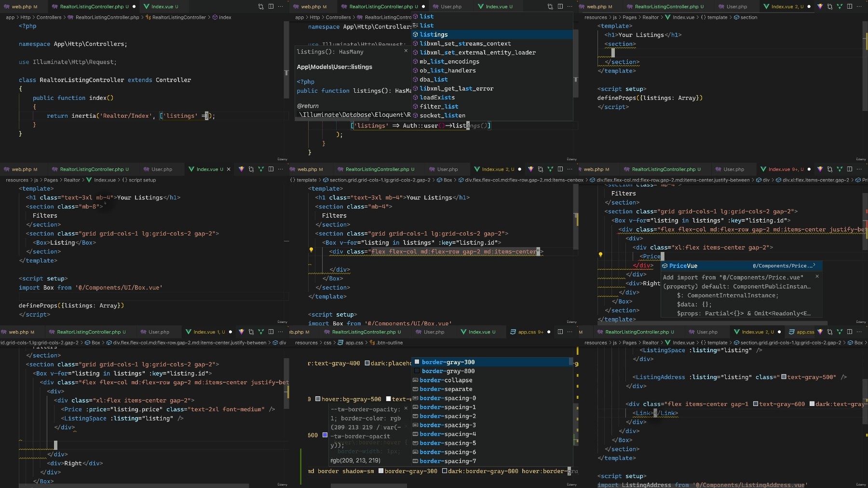Close the listings() HasMany documentation popup

(x=406, y=51)
